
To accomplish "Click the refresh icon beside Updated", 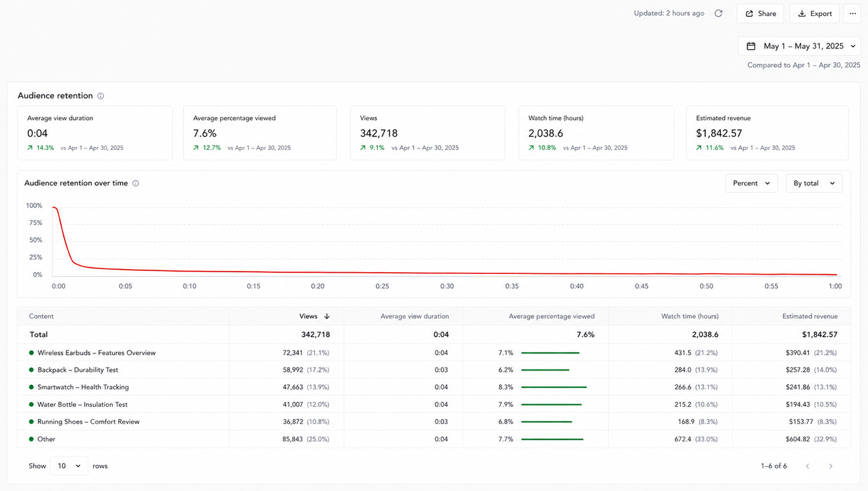I will coord(718,13).
